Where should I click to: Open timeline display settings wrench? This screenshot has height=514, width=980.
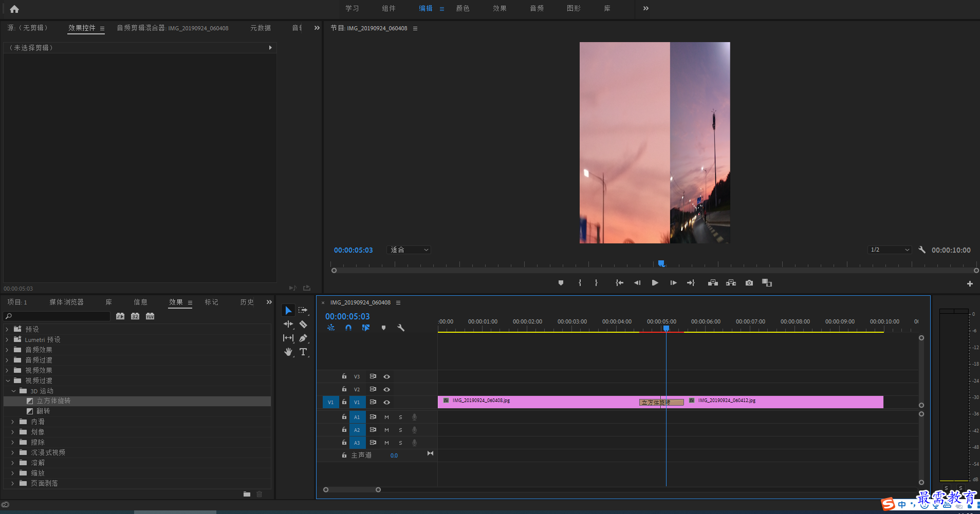[401, 328]
